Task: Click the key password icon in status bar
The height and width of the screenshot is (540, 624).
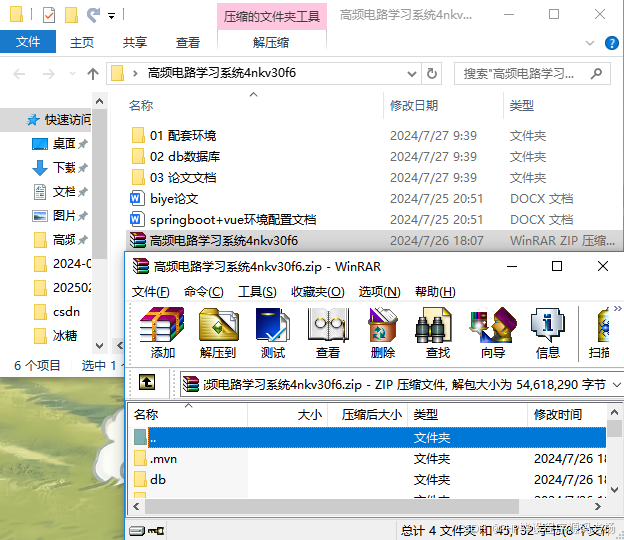Action: click(x=156, y=531)
